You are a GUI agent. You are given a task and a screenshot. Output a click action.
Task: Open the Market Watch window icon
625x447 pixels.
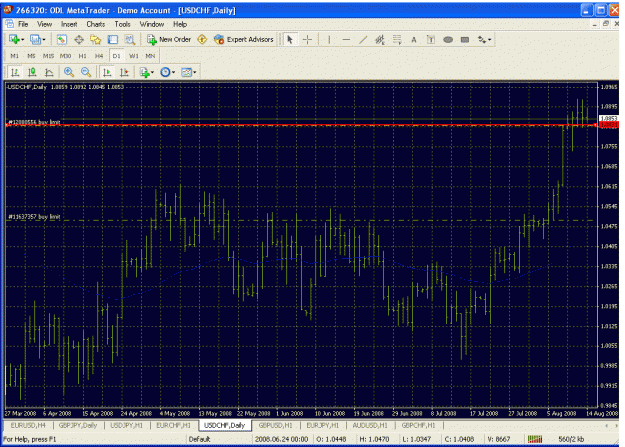point(61,39)
